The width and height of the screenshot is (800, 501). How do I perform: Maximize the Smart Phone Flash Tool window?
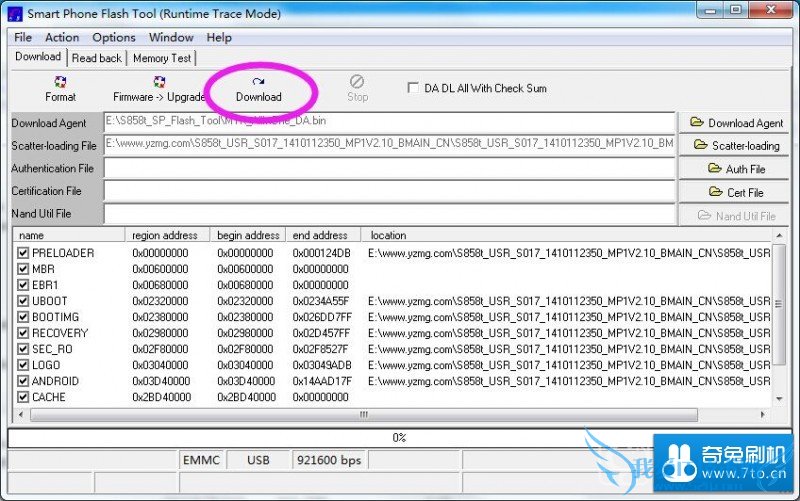[735, 10]
